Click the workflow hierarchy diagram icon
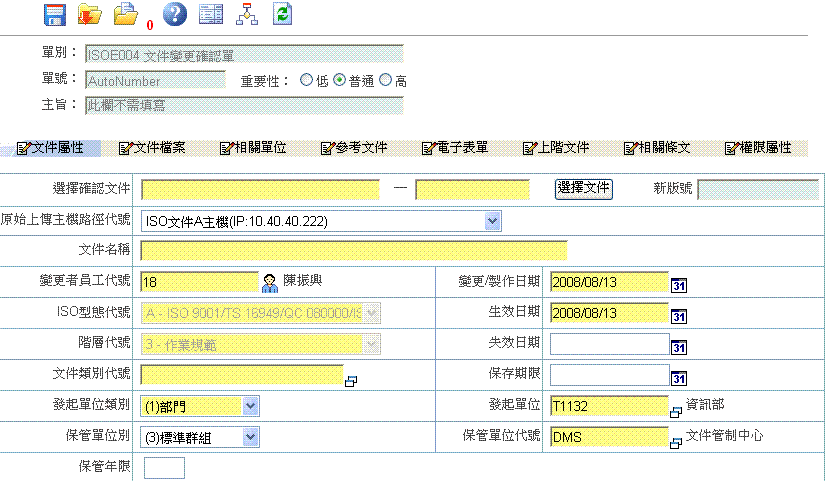 [x=246, y=14]
